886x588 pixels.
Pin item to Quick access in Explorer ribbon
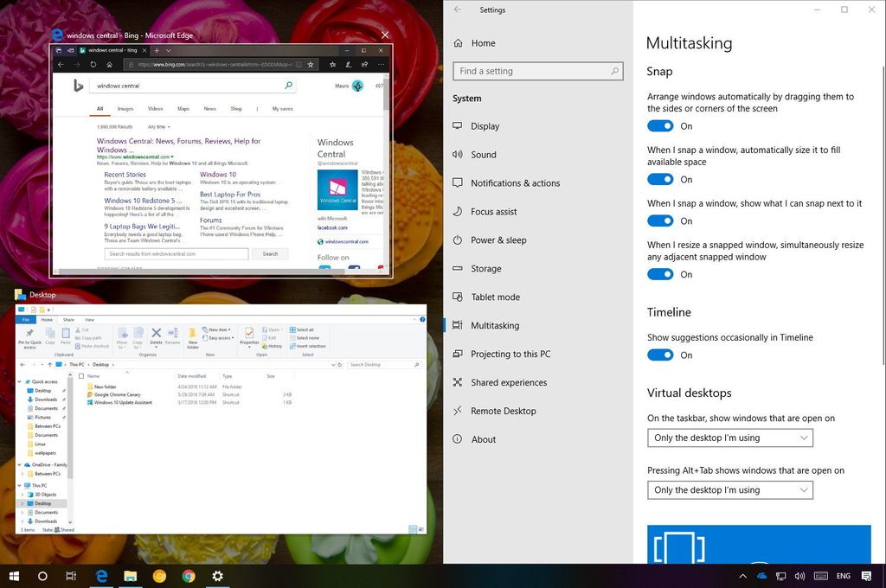coord(29,334)
